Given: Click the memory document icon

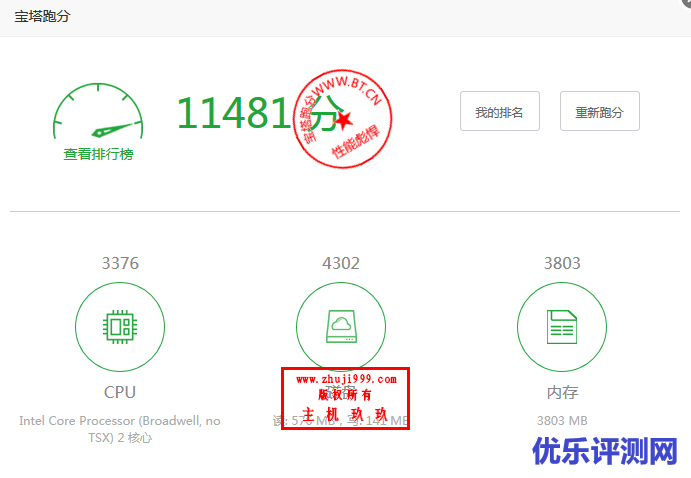Looking at the screenshot, I should pos(562,327).
